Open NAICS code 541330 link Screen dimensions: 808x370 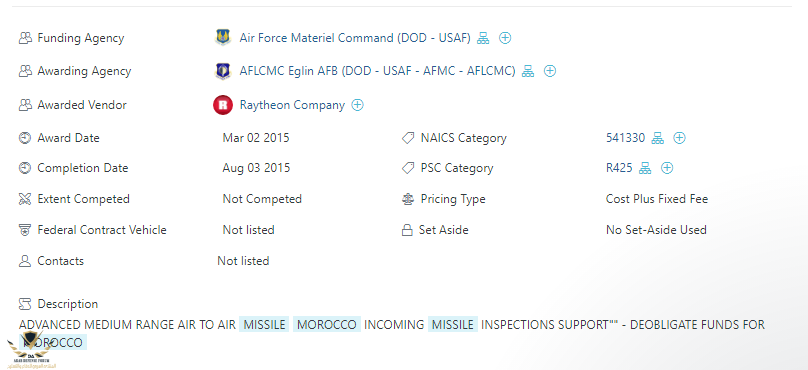(626, 138)
